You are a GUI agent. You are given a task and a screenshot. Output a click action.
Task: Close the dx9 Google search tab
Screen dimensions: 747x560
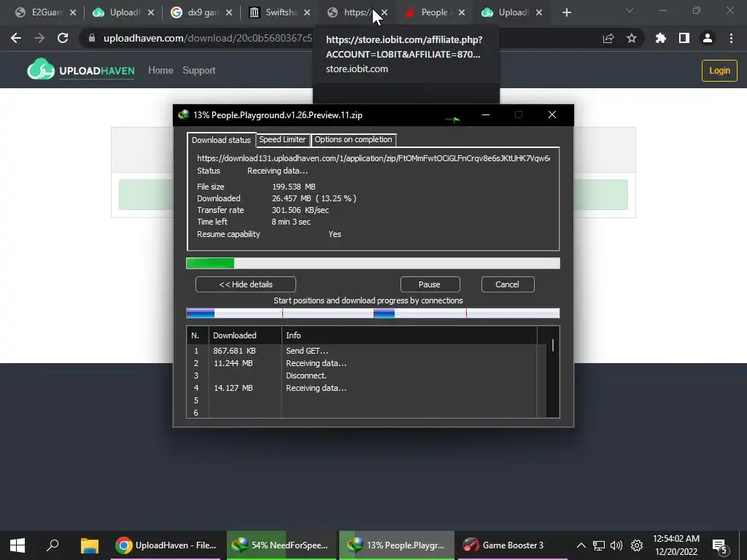point(229,13)
